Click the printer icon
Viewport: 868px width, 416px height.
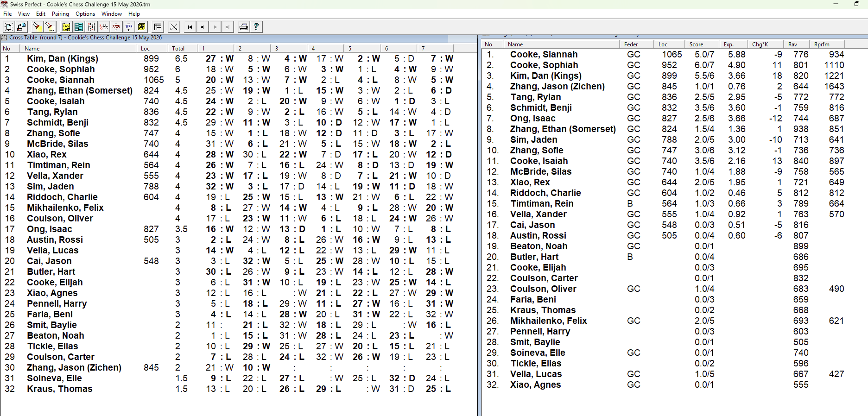(x=244, y=27)
